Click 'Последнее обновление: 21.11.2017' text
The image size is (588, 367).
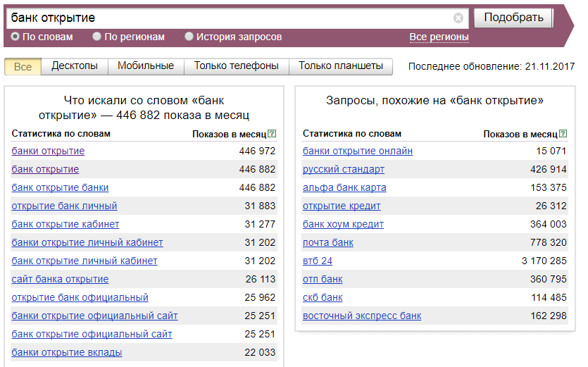tap(492, 66)
